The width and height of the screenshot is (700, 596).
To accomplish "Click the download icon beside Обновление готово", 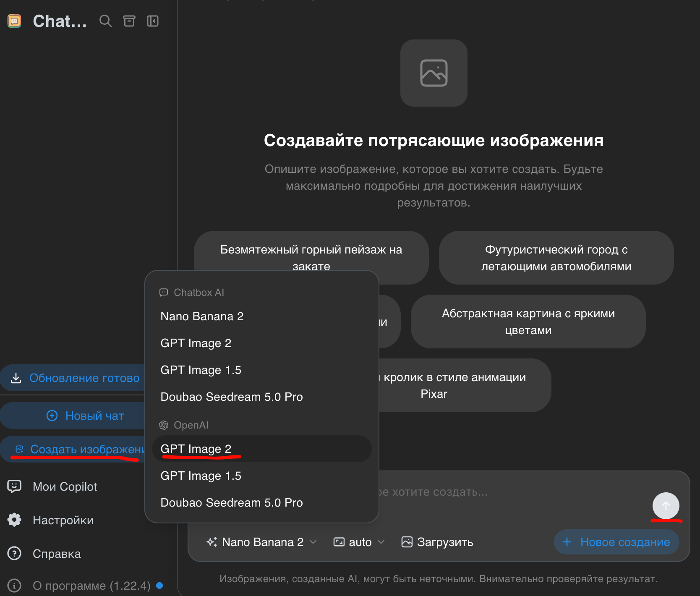I will click(x=16, y=378).
